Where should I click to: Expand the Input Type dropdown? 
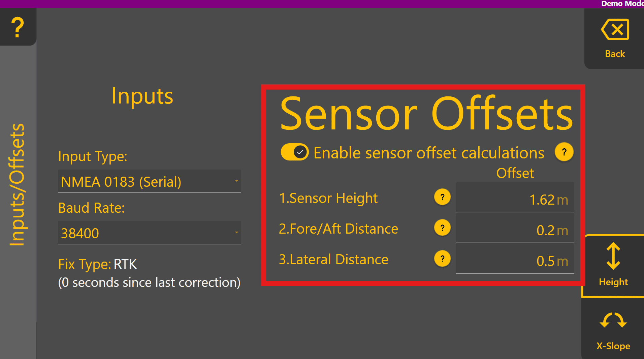pos(149,181)
